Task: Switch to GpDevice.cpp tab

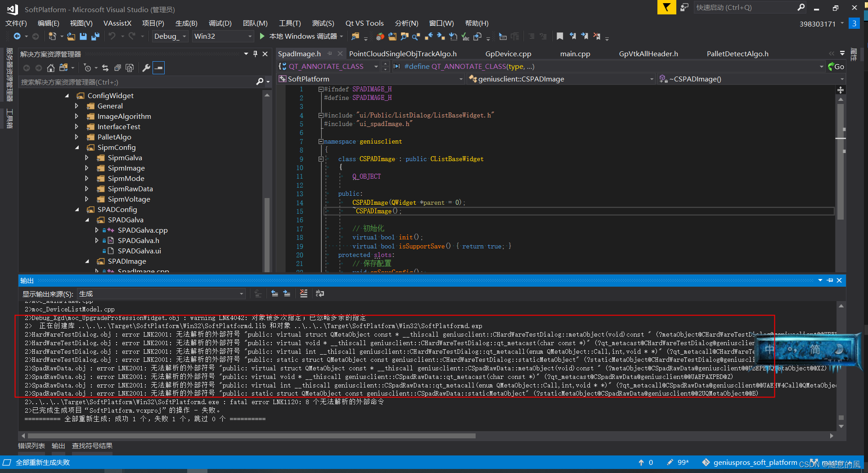Action: click(508, 54)
